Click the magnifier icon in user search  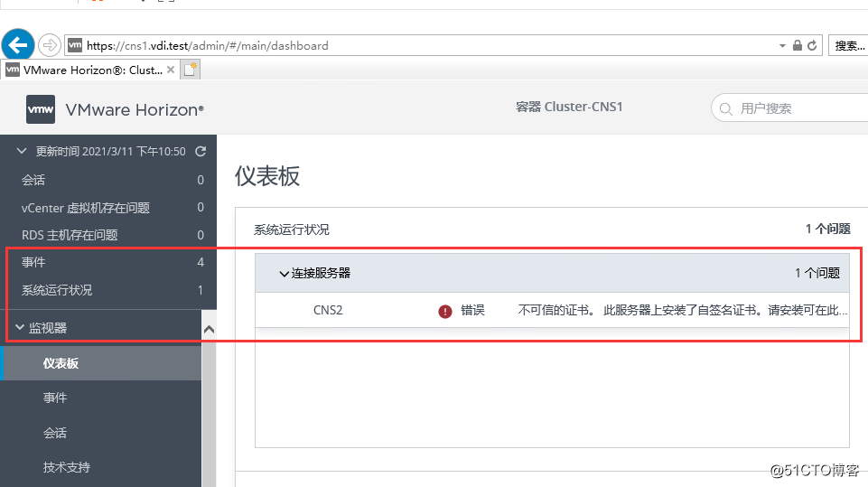(725, 108)
